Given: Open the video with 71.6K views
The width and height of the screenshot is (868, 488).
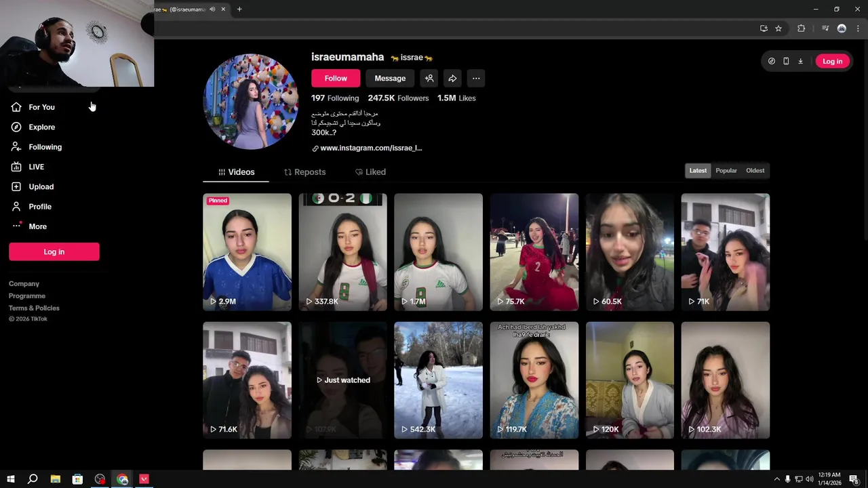Looking at the screenshot, I should click(247, 380).
